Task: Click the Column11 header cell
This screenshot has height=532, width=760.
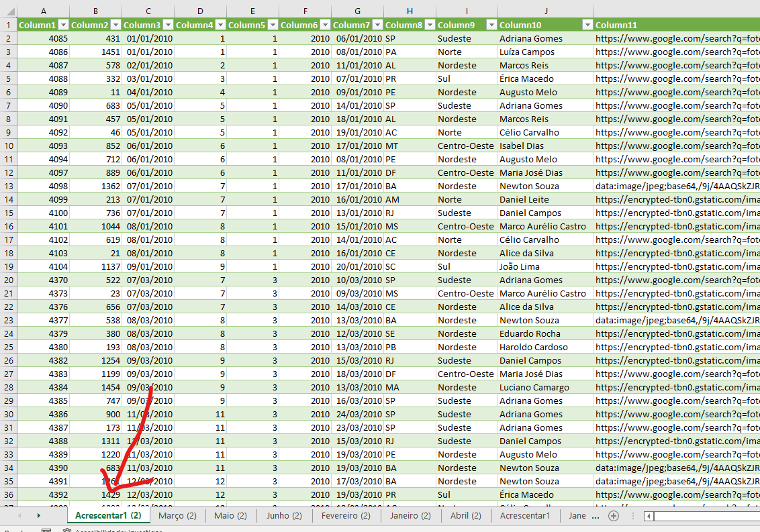Action: click(677, 25)
